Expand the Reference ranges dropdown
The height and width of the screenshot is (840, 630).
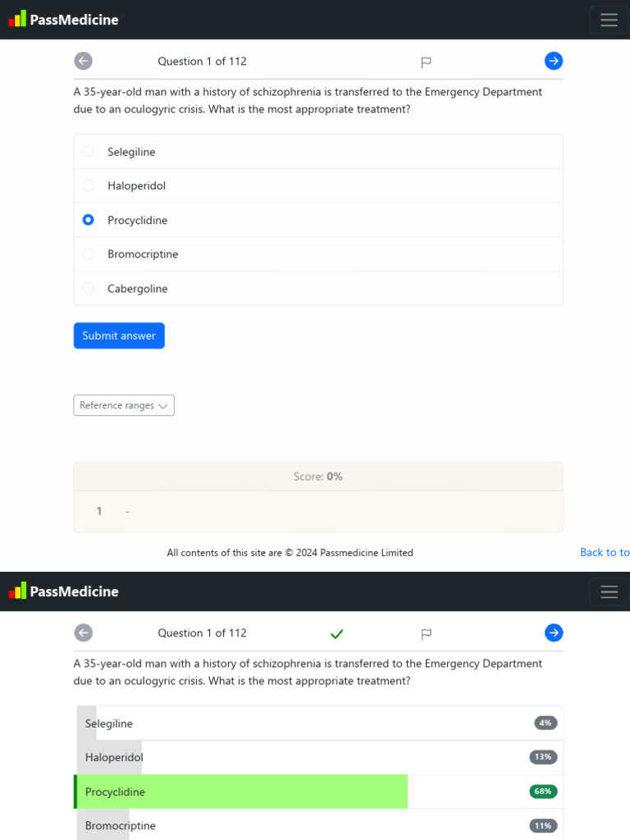(124, 405)
